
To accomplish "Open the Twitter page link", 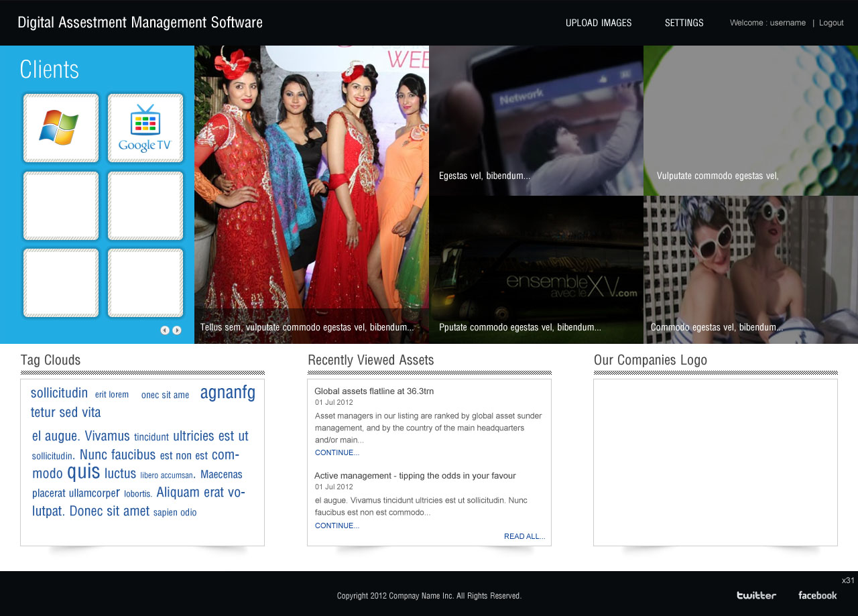I will pyautogui.click(x=757, y=595).
